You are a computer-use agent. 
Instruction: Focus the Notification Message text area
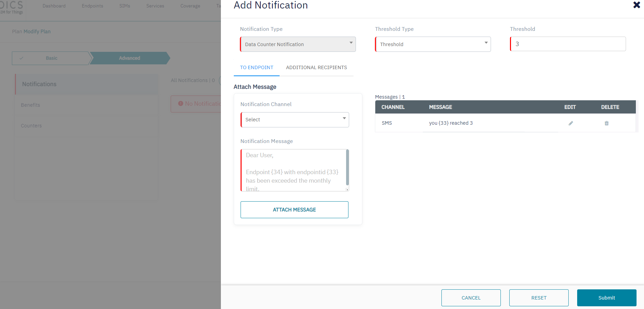(x=292, y=170)
